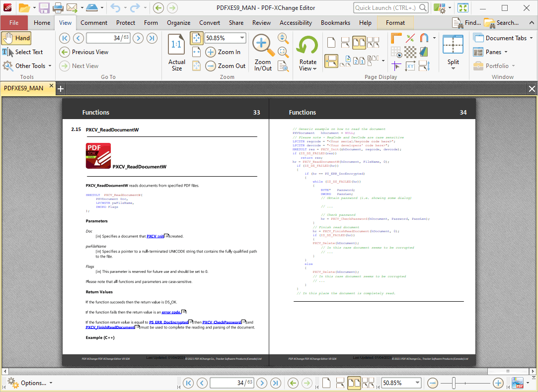The image size is (538, 392).
Task: Click Quick Launch search field
Action: click(390, 7)
